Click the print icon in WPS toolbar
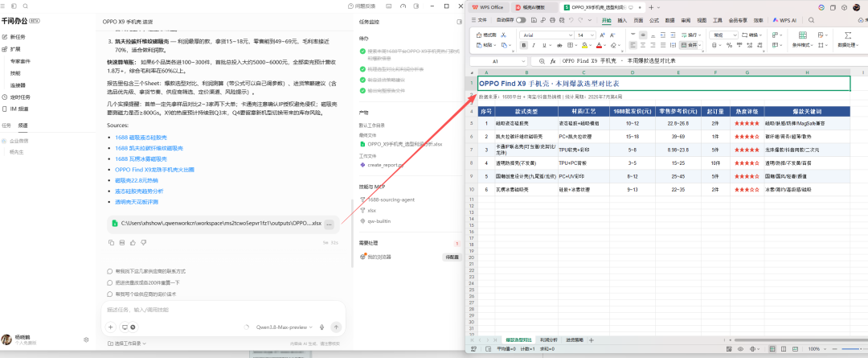This screenshot has width=868, height=358. 551,20
